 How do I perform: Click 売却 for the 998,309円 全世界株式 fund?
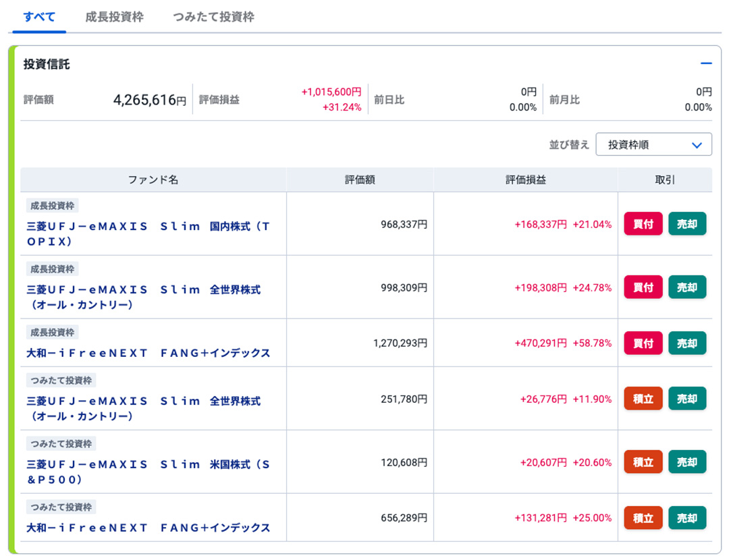point(686,287)
